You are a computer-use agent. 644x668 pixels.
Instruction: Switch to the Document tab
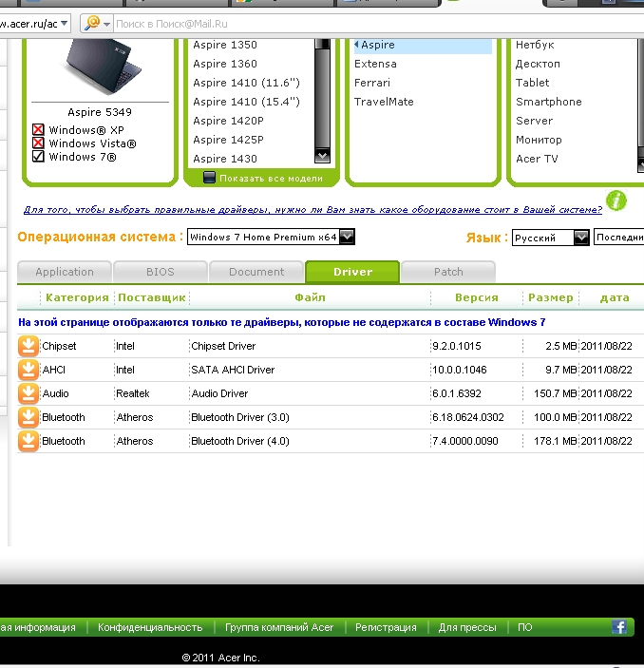[x=256, y=272]
